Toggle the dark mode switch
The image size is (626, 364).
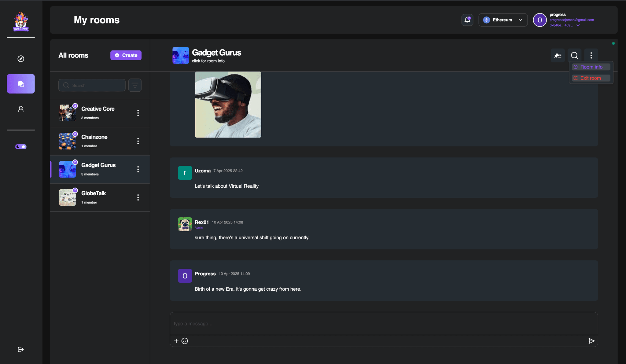[x=21, y=147]
